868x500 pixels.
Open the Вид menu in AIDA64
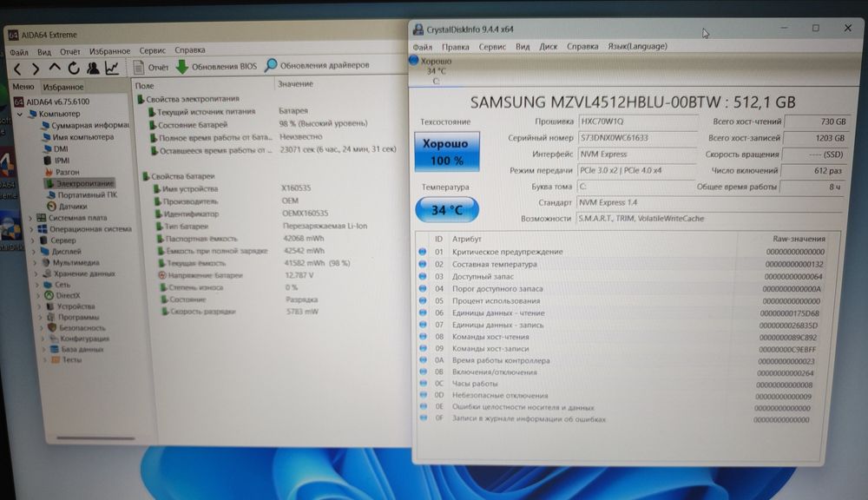(44, 52)
